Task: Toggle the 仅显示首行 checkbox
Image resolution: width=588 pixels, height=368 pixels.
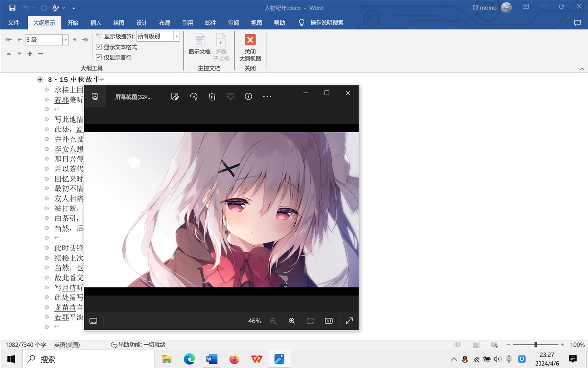Action: point(98,57)
